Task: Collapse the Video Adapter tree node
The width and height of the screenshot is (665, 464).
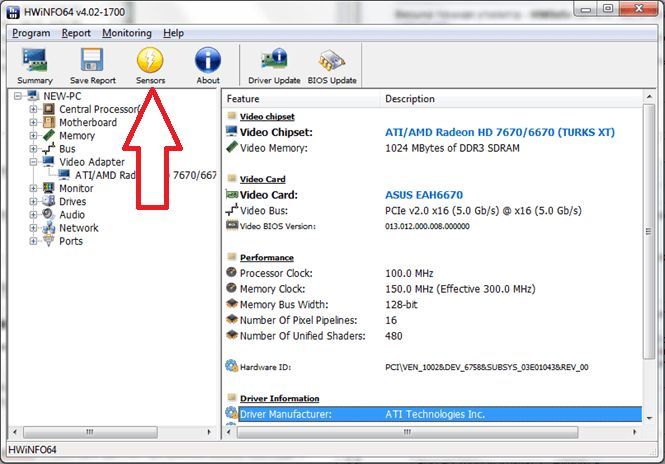Action: [33, 162]
